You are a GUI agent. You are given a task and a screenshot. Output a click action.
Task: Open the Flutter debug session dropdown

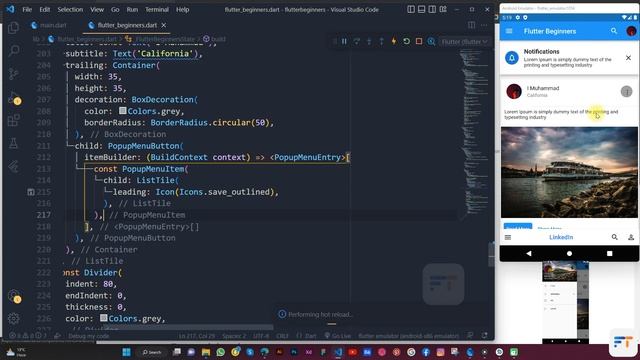coord(464,42)
